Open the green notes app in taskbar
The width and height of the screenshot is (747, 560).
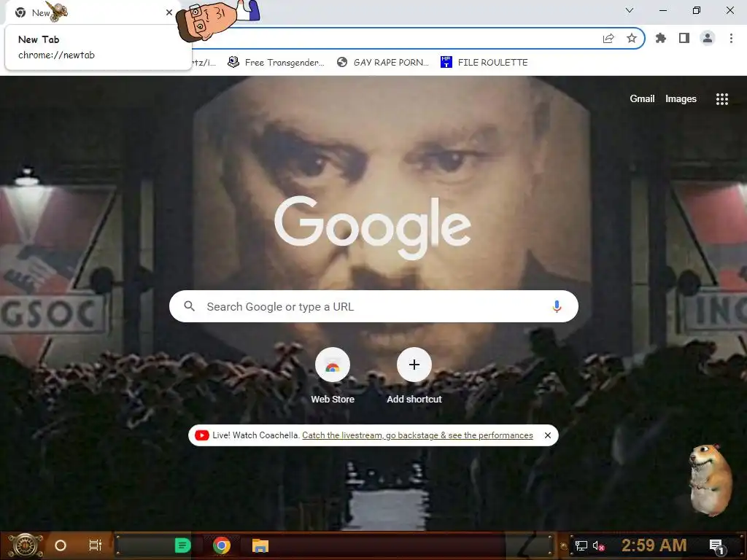182,545
